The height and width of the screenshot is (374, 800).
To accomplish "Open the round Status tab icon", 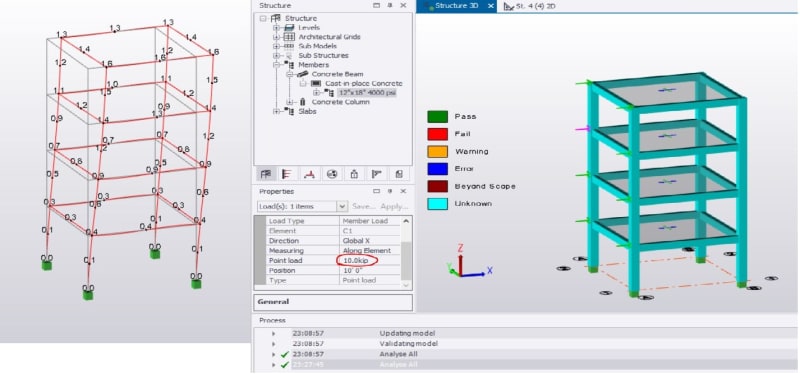I will coord(332,174).
